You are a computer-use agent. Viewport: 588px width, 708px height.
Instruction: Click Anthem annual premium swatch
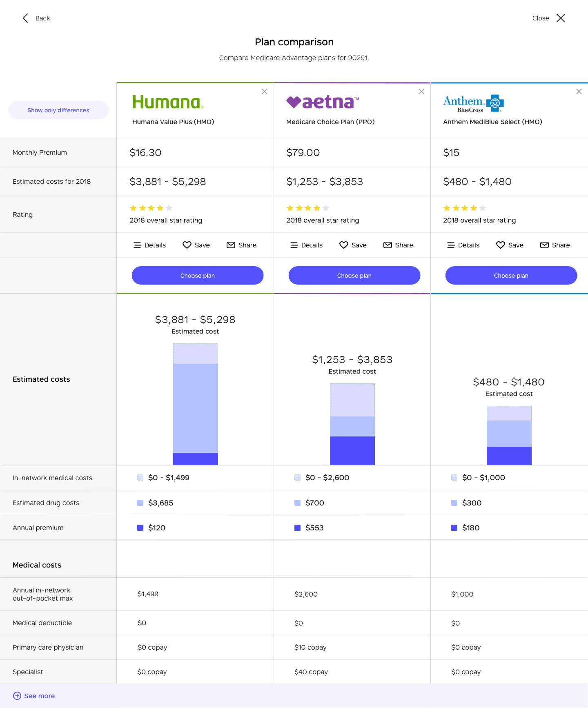(x=454, y=528)
